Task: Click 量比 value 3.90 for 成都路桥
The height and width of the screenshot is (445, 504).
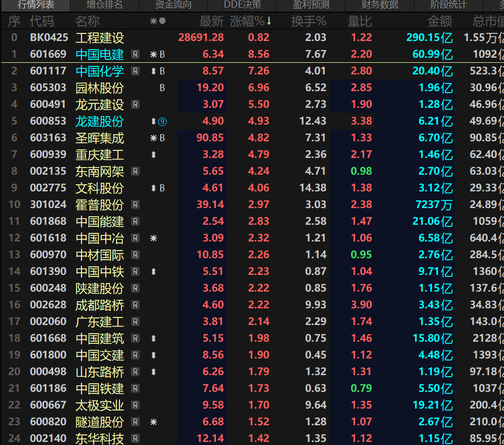Action: (x=361, y=305)
